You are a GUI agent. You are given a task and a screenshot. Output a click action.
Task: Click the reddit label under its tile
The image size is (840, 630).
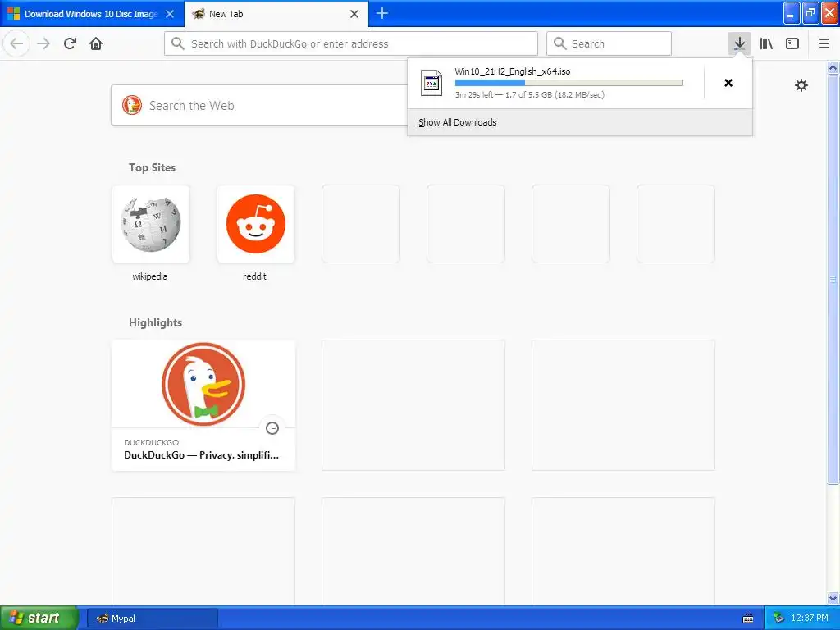254,276
